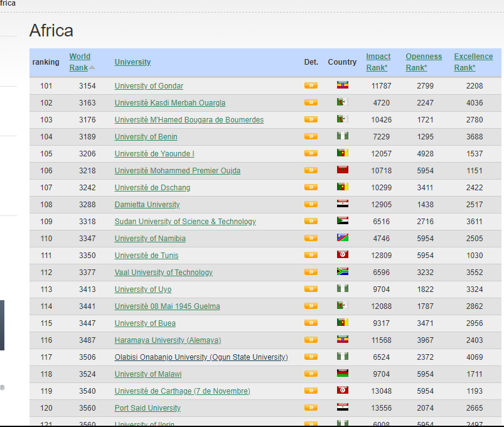Click details arrow for Vaal University of Technology

point(311,272)
